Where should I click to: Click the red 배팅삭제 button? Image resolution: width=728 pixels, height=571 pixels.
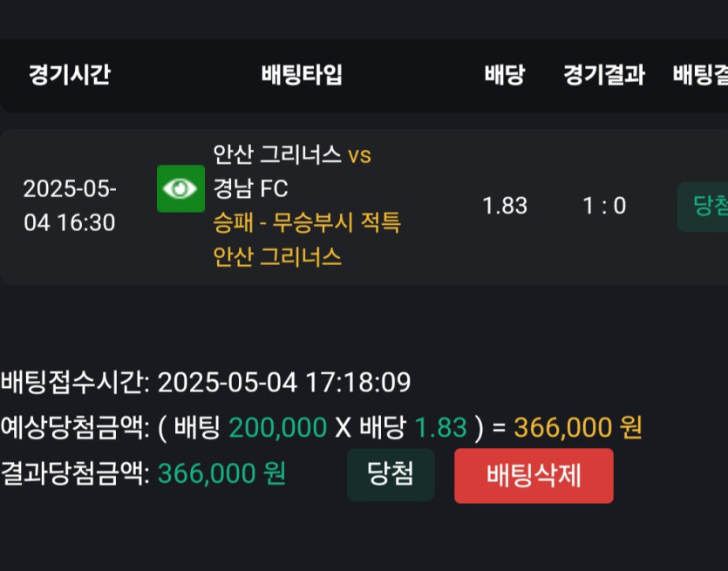click(x=534, y=475)
